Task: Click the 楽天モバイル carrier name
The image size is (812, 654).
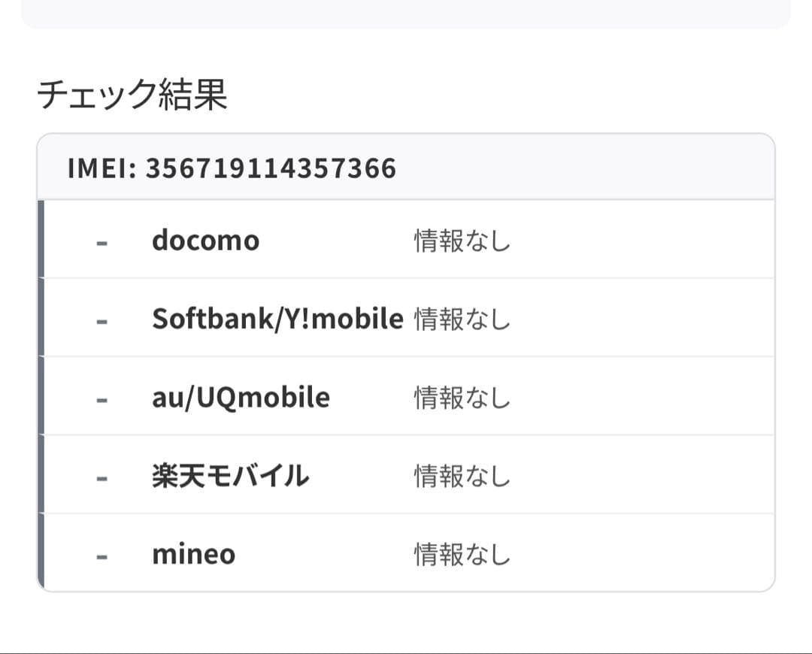Action: [x=231, y=476]
